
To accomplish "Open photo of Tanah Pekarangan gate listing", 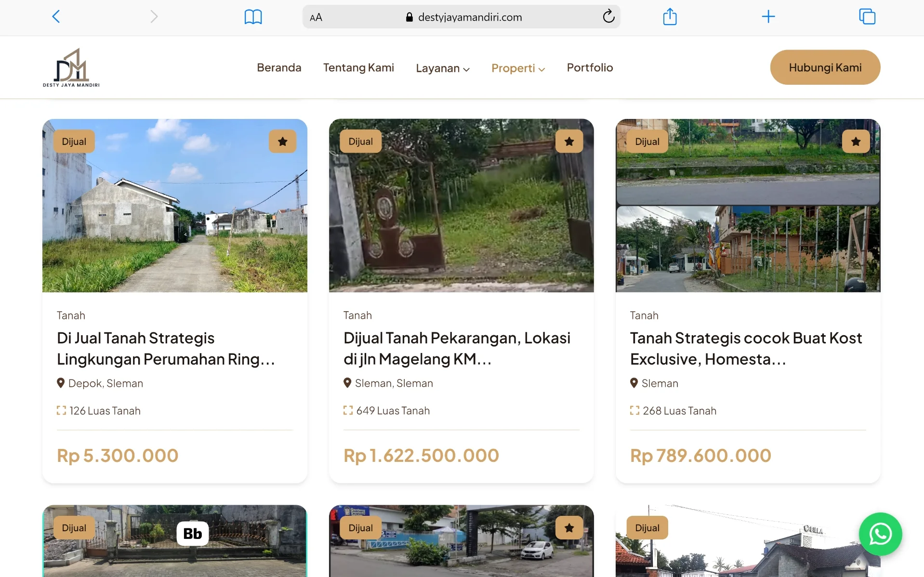I will 461,206.
